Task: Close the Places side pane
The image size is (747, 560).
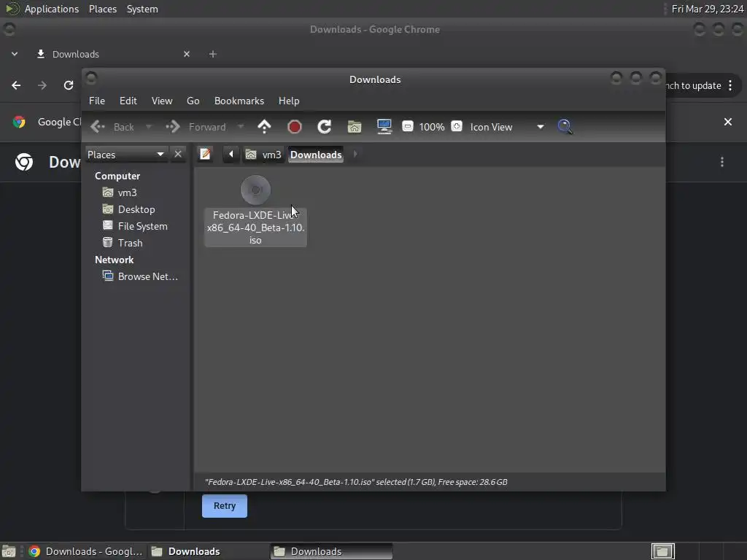Action: (x=178, y=155)
